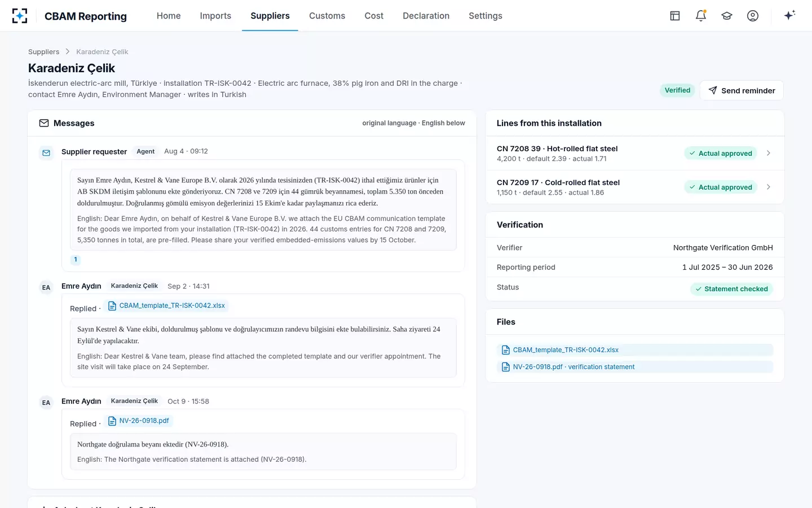This screenshot has width=812, height=508.
Task: Open NV-26-0918.pdf attachment in Oct 9 reply
Action: tap(139, 421)
